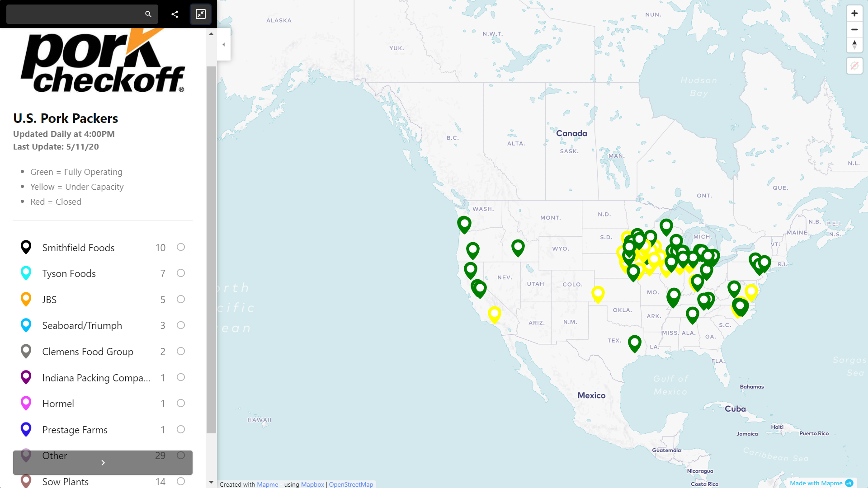Viewport: 868px width, 488px height.
Task: Click the Pork Checkoff logo
Action: coord(103,61)
